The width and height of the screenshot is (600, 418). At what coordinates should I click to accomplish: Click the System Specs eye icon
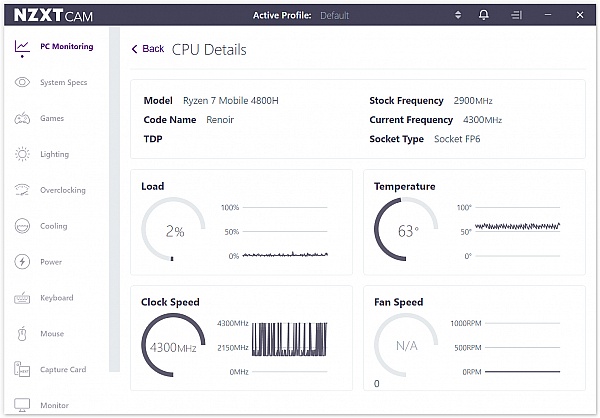click(22, 82)
